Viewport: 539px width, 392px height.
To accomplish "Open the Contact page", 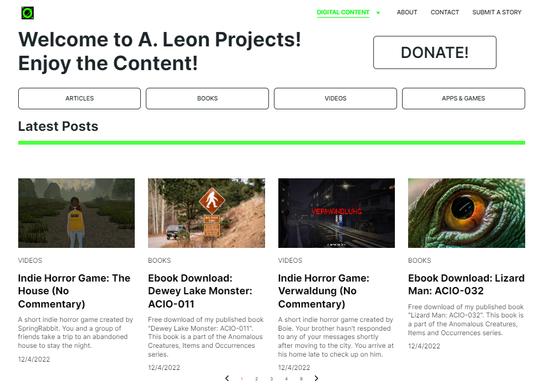I will click(x=445, y=12).
